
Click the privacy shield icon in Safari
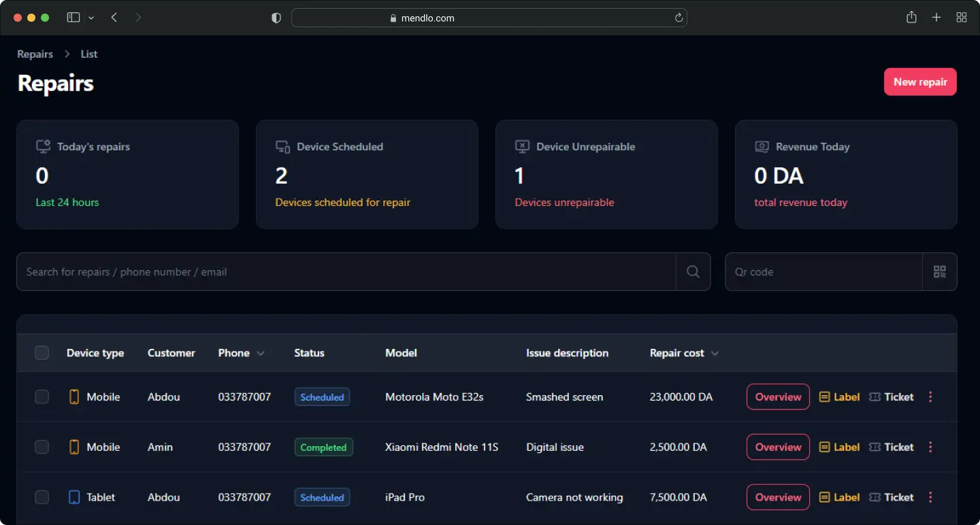(276, 18)
